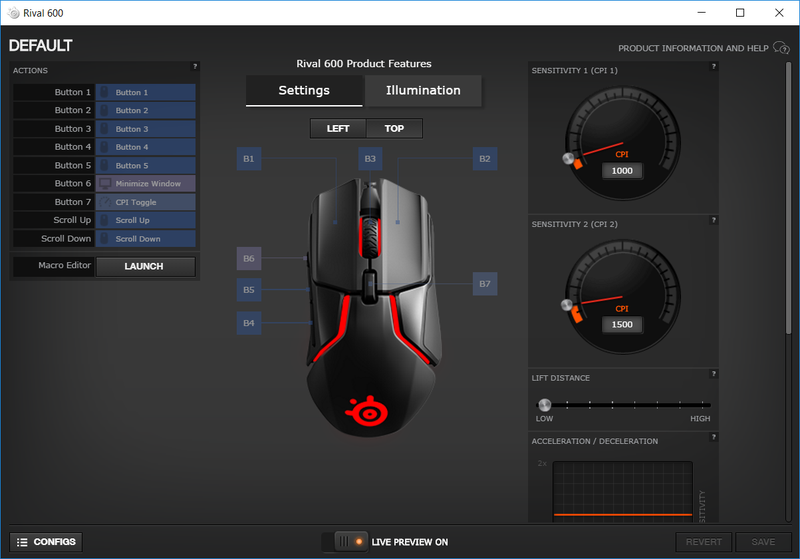Open Scroll Down action assignment dropdown
The height and width of the screenshot is (559, 800).
(145, 239)
